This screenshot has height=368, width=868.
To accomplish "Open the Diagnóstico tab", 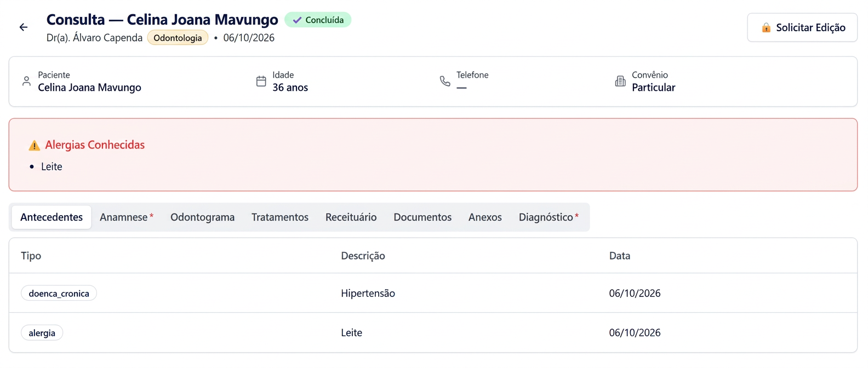I will click(x=549, y=217).
